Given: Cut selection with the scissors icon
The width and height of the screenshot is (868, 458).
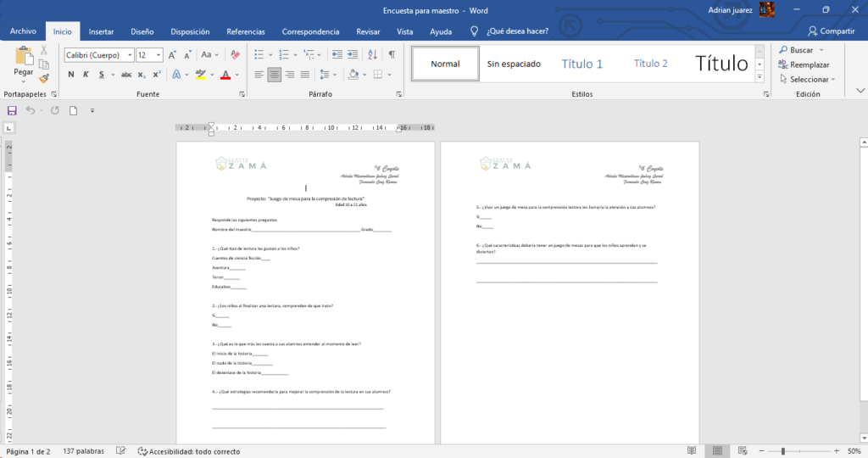Looking at the screenshot, I should click(x=44, y=51).
